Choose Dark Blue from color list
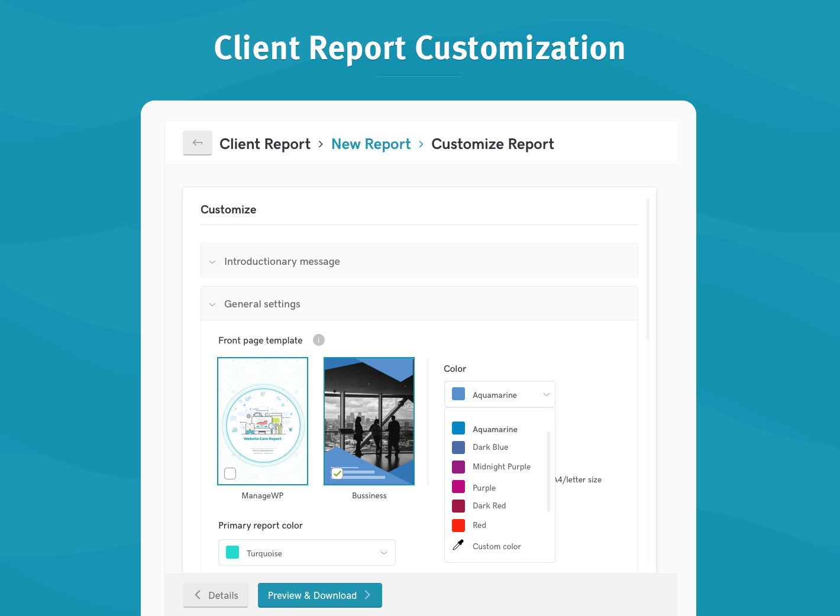Screen dimensions: 840x616 [490, 448]
